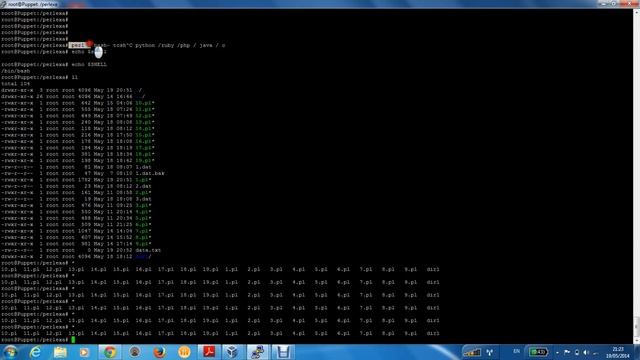Open the Action Center flag icon
Image resolution: width=640 pixels, height=360 pixels.
point(567,352)
